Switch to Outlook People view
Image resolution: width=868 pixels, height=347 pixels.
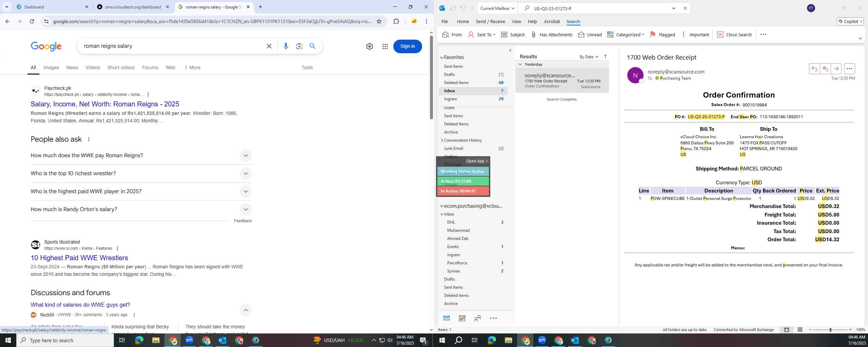(x=477, y=318)
